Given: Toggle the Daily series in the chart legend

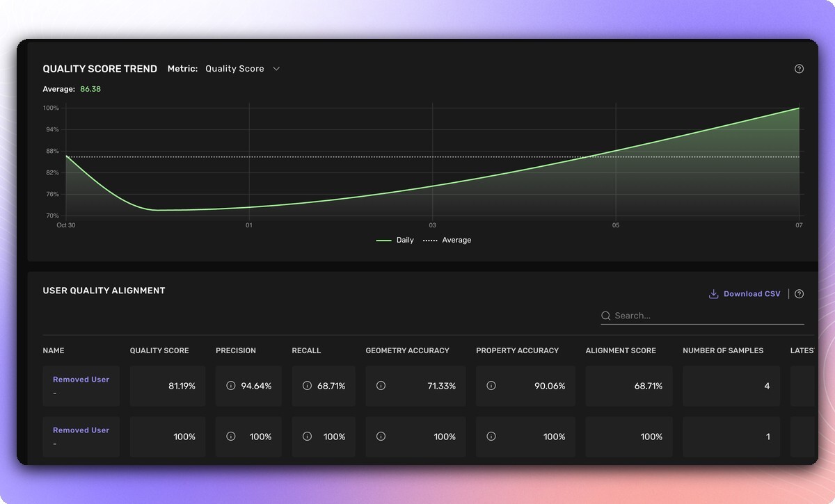Looking at the screenshot, I should click(x=395, y=240).
